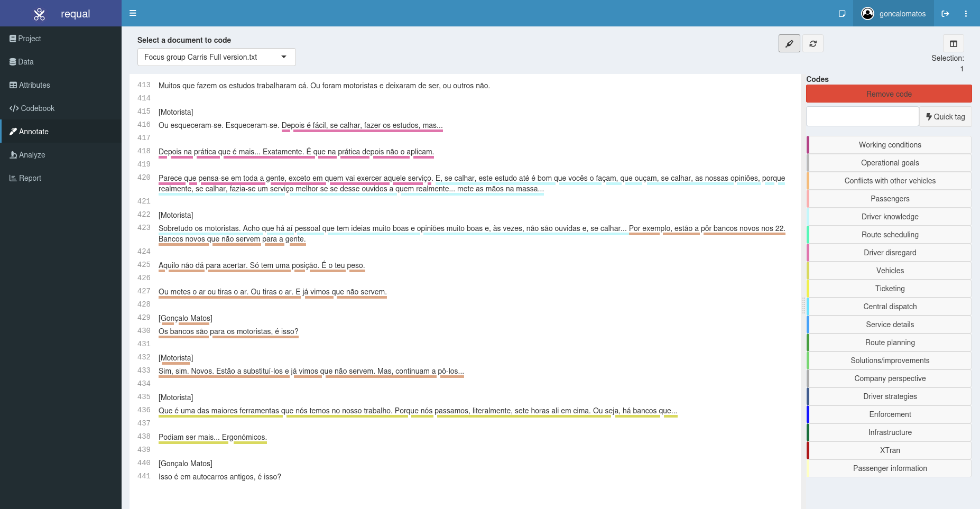Open the goncalomatos user profile
This screenshot has height=509, width=980.
893,14
